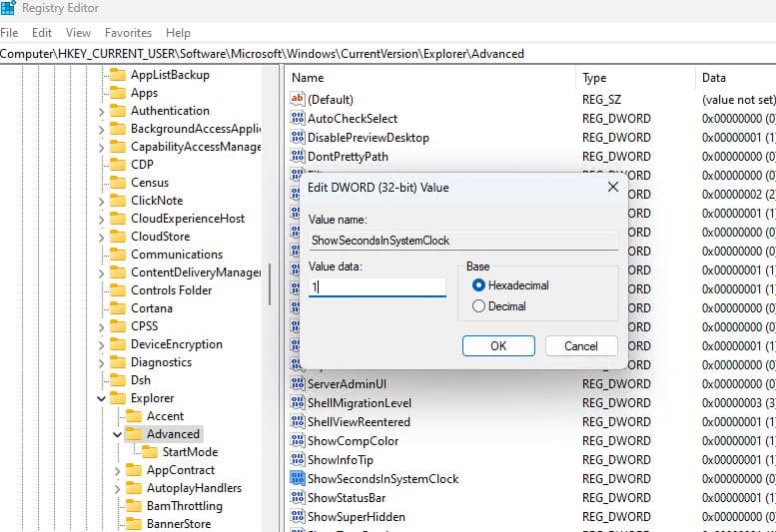This screenshot has width=776, height=532.
Task: Expand the ContentDeliveryManager key
Action: pos(102,272)
